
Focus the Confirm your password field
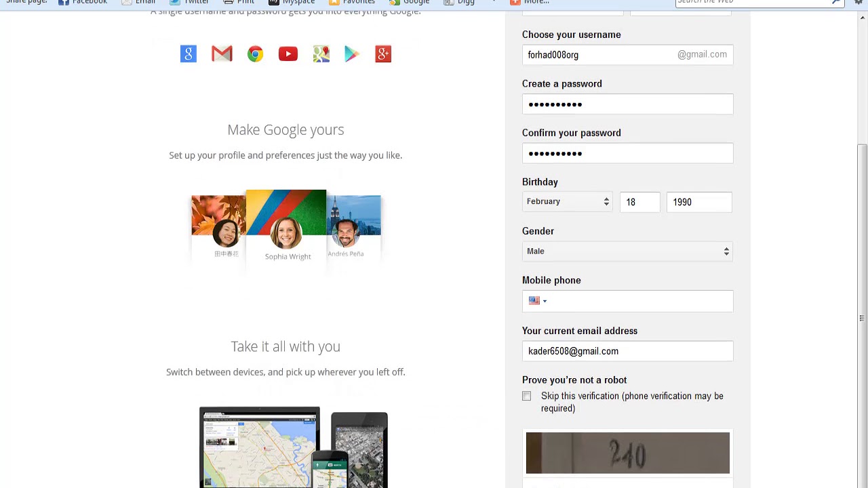tap(627, 153)
